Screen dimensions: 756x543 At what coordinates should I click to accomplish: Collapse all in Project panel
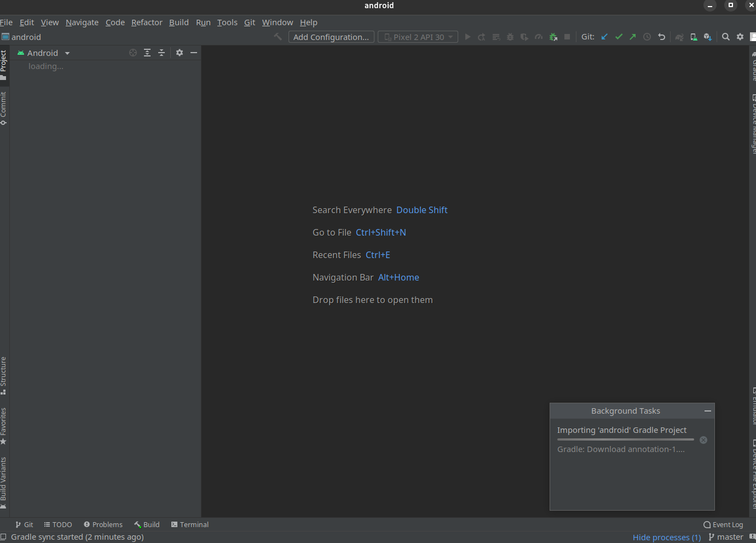click(161, 53)
